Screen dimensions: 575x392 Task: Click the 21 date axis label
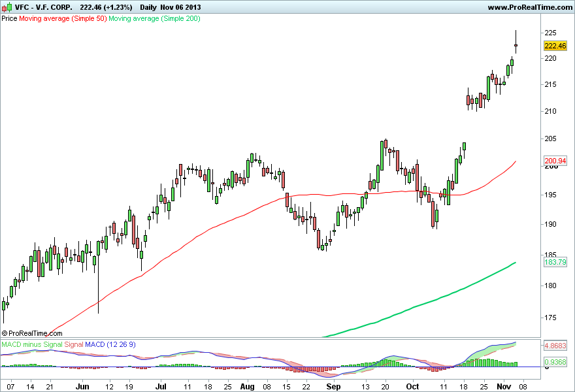click(50, 387)
